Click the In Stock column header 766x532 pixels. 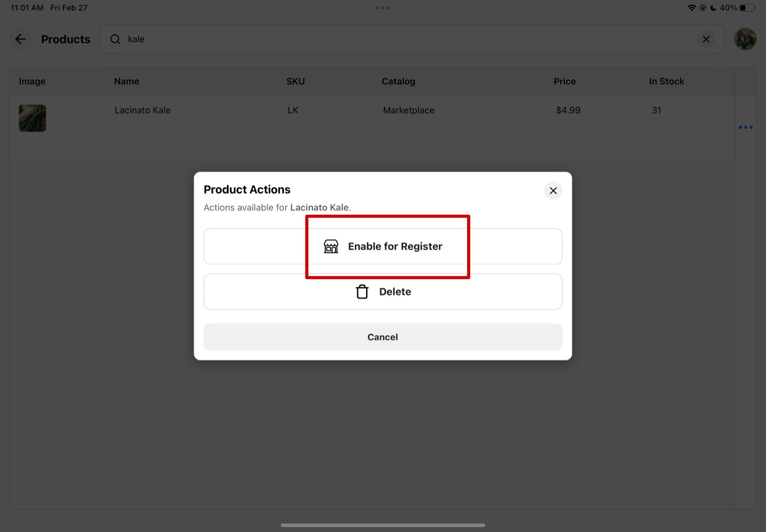point(666,81)
